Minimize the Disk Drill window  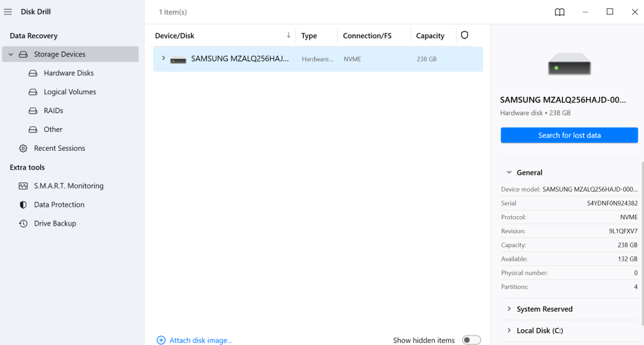pyautogui.click(x=586, y=12)
